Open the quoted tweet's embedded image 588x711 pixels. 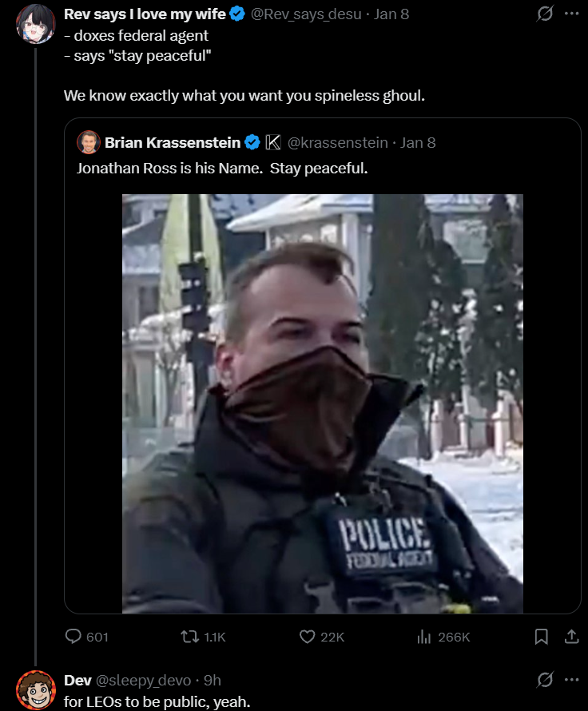(x=322, y=403)
